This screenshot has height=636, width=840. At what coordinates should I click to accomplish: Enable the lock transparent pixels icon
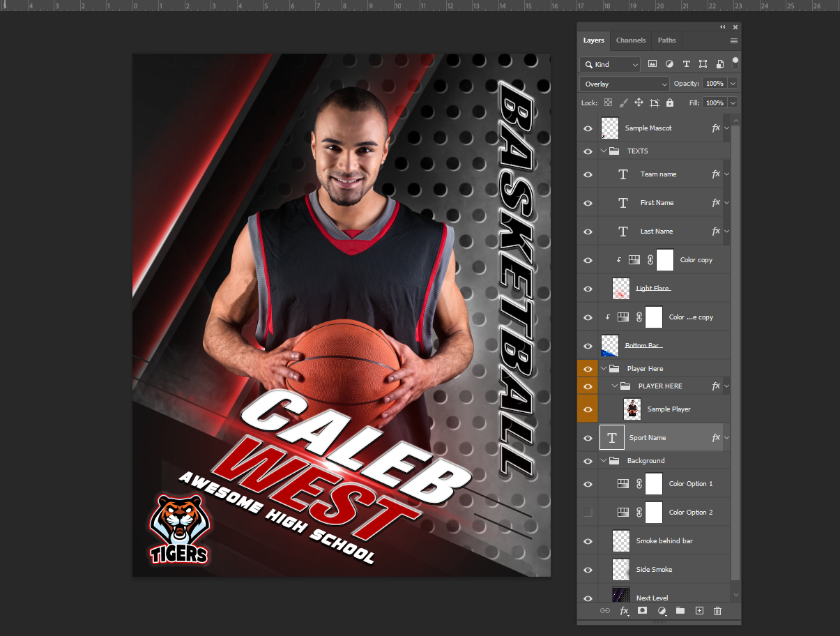point(607,103)
